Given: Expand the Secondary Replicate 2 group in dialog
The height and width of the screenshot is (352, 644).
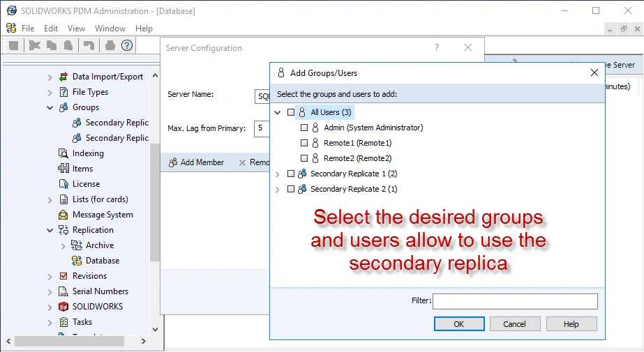Looking at the screenshot, I should click(278, 190).
